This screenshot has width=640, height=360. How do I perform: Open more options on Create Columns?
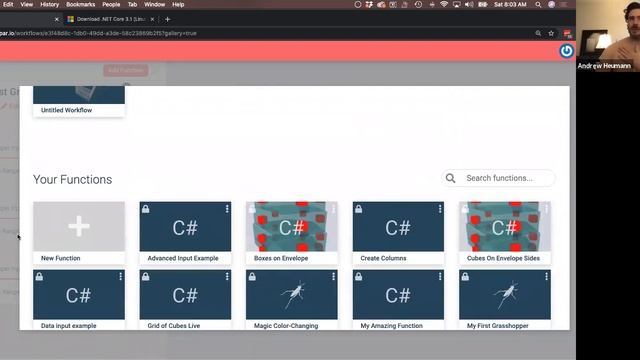[440, 209]
